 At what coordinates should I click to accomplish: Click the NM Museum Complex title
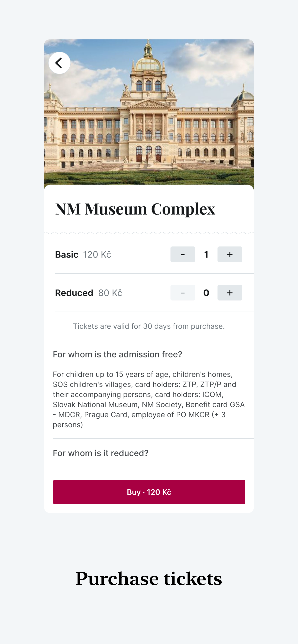135,209
